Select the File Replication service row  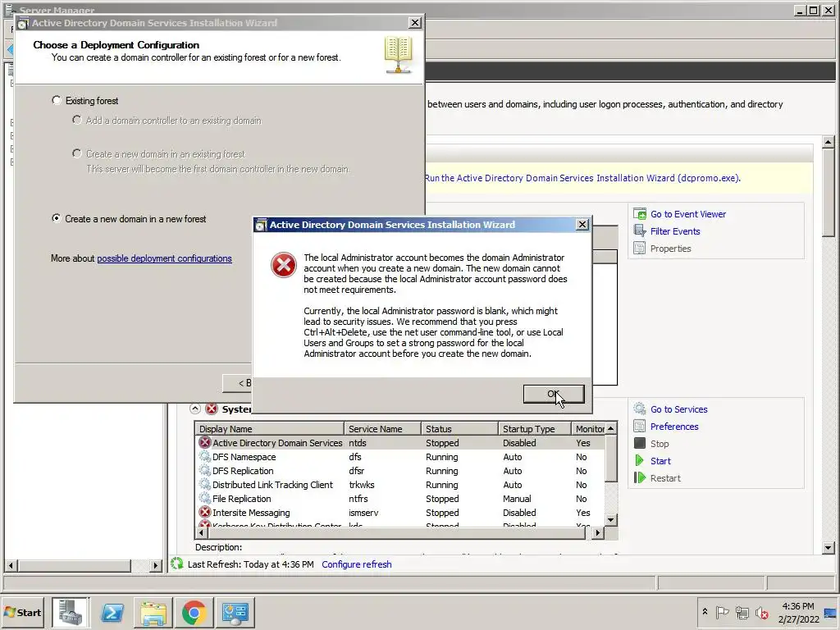400,499
